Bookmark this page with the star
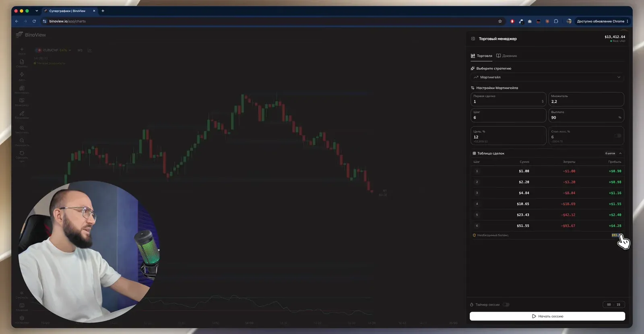Image resolution: width=644 pixels, height=334 pixels. 500,21
